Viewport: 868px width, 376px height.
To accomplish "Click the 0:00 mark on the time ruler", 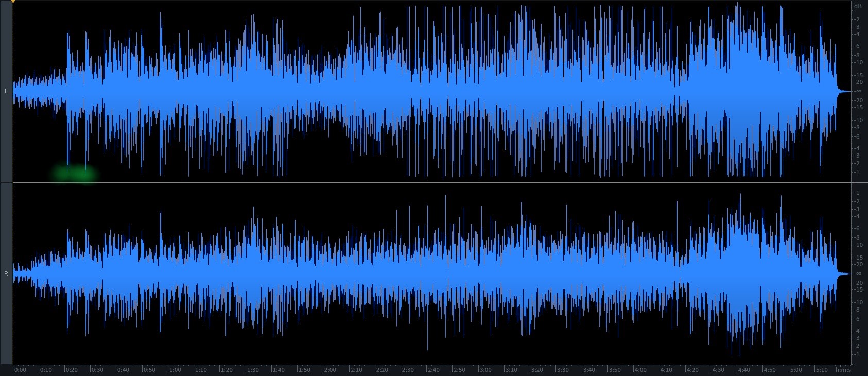I will (20, 370).
